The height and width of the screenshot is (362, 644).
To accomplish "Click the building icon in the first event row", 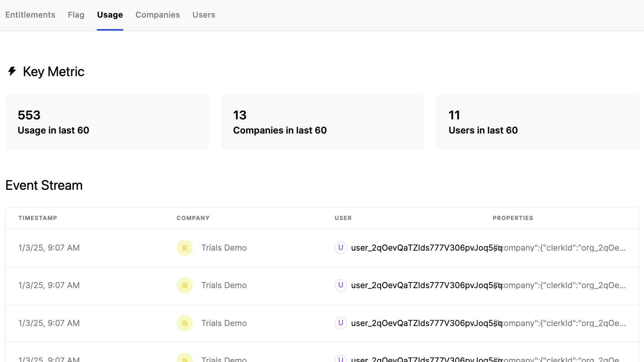I will point(185,248).
